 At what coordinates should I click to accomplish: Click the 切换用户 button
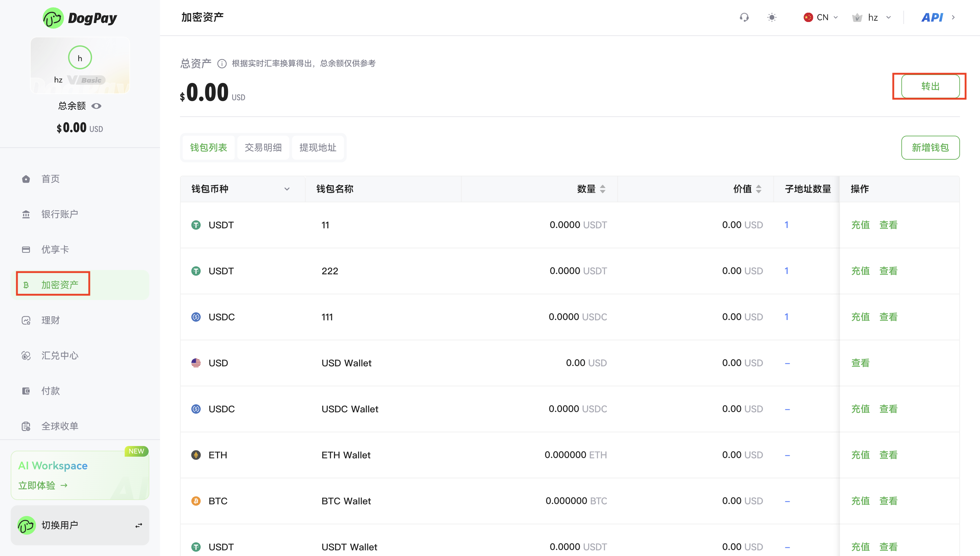pyautogui.click(x=80, y=525)
